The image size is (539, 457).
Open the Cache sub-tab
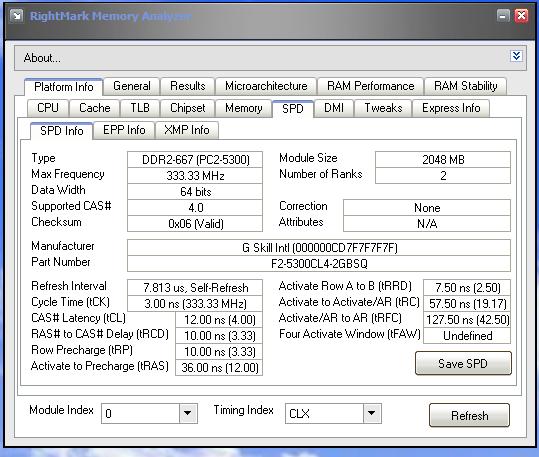tap(95, 108)
